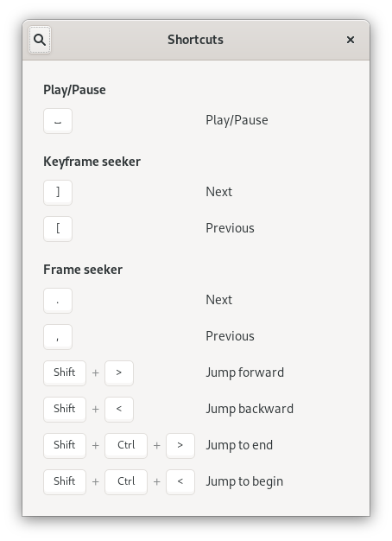Click the [ key for Keyframe Previous
This screenshot has height=541, width=392.
[x=58, y=229]
